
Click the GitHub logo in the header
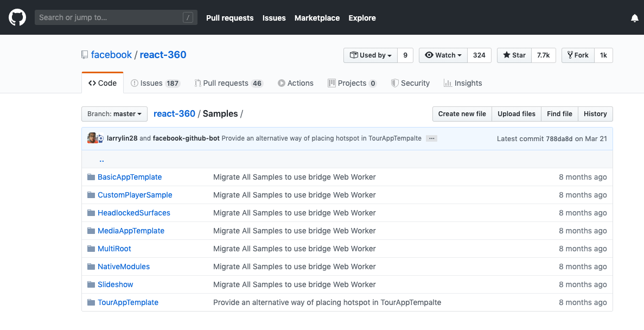tap(16, 17)
